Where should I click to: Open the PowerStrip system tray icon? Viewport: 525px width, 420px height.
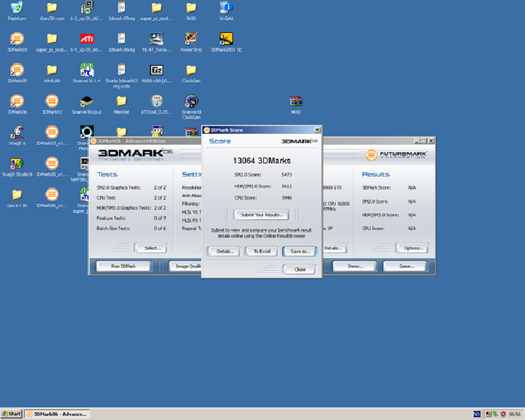(x=489, y=414)
